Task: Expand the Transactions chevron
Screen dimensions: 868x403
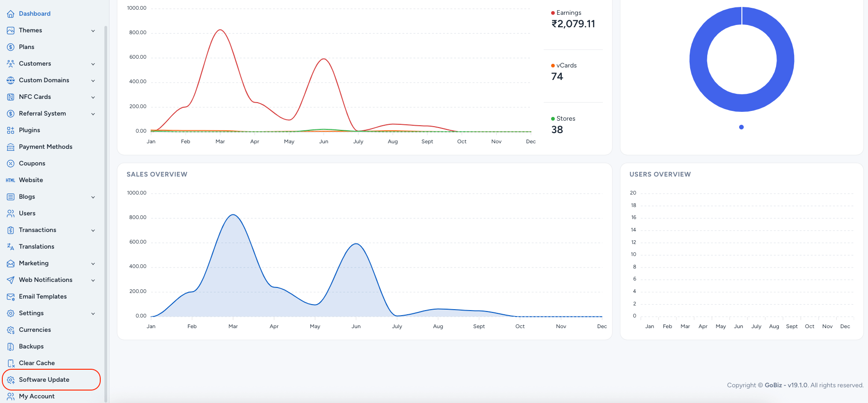Action: 93,231
